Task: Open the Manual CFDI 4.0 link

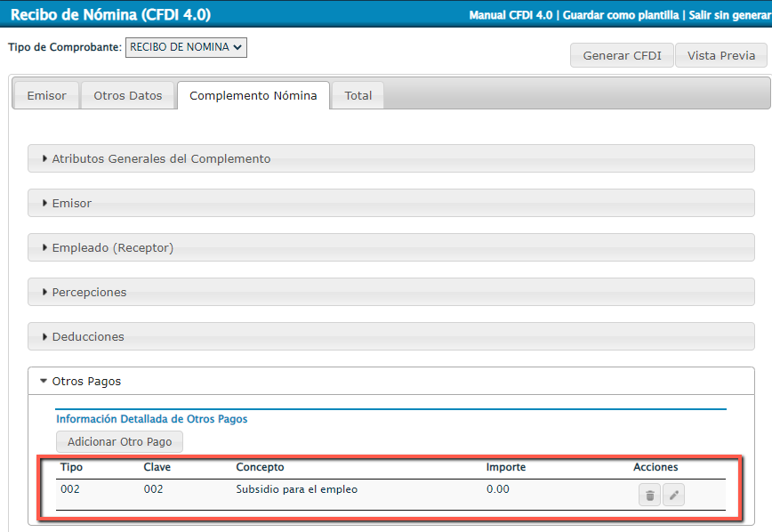Action: (x=511, y=15)
